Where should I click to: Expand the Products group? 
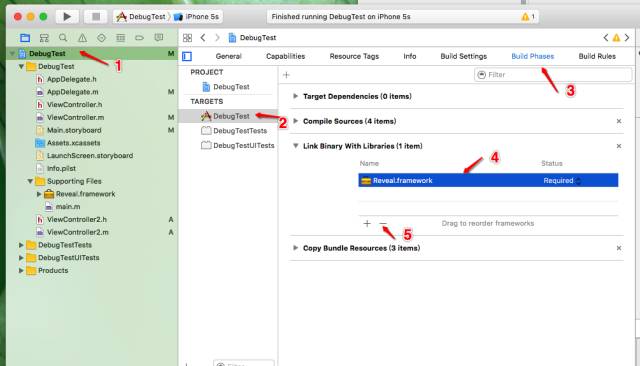(x=21, y=271)
